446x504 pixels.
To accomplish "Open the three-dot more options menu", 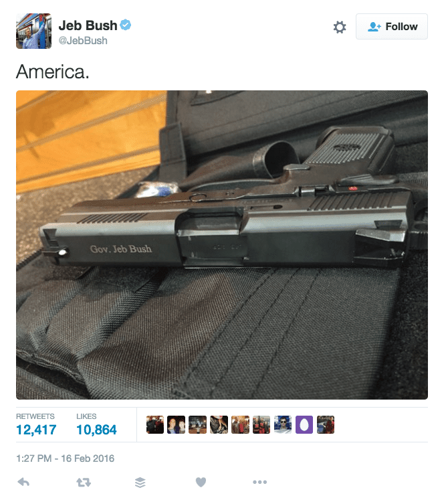I will pyautogui.click(x=259, y=482).
